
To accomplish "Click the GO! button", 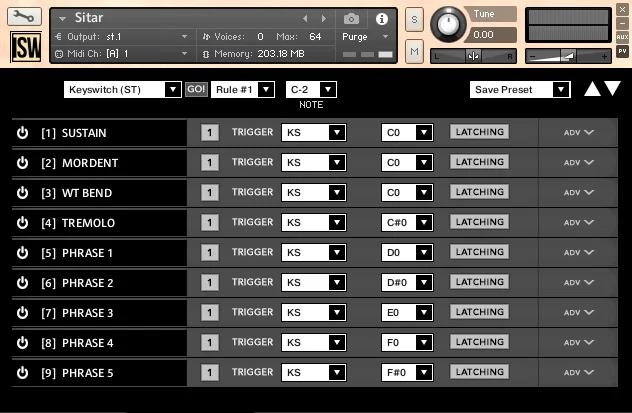I will click(x=196, y=89).
